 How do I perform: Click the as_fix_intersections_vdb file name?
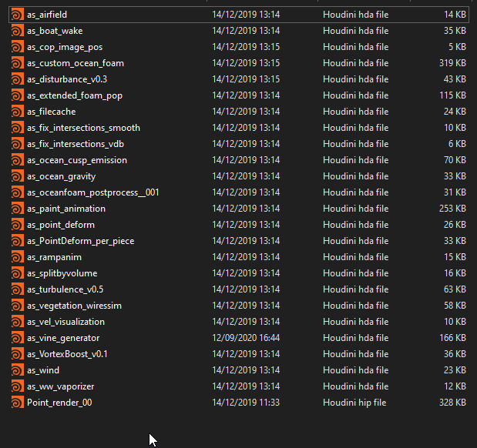[x=76, y=144]
